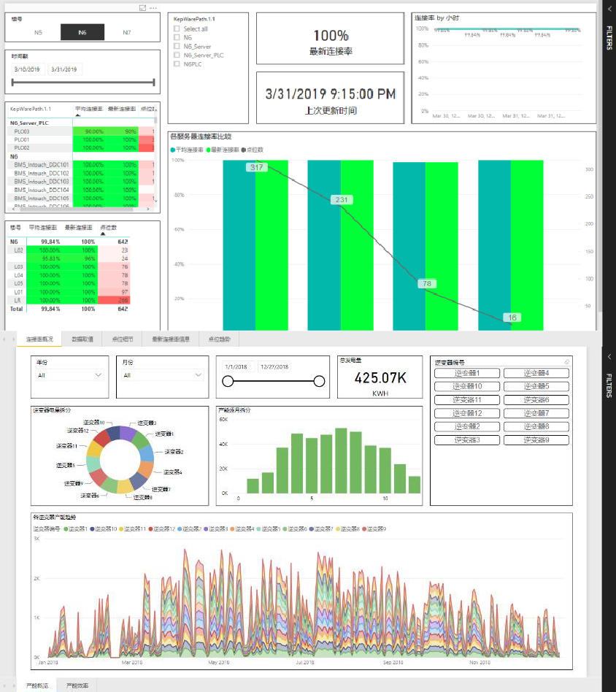616x692 pixels.
Task: Sort by 点位数 column in floor table
Action: pyautogui.click(x=108, y=228)
